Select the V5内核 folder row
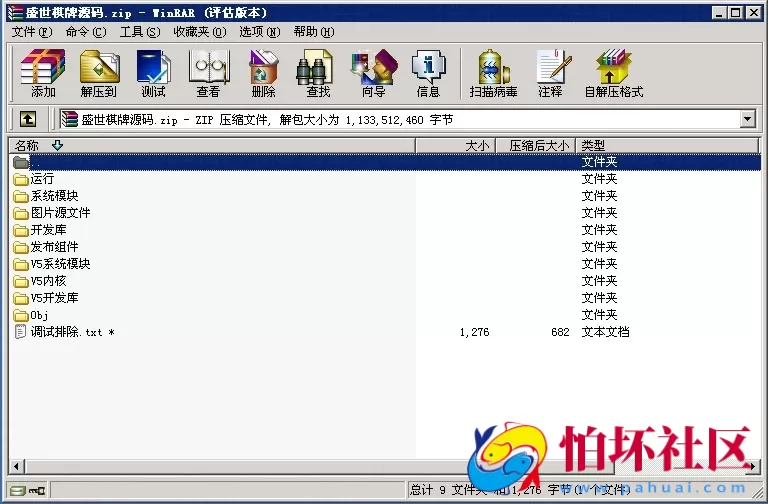The height and width of the screenshot is (504, 768). [384, 281]
